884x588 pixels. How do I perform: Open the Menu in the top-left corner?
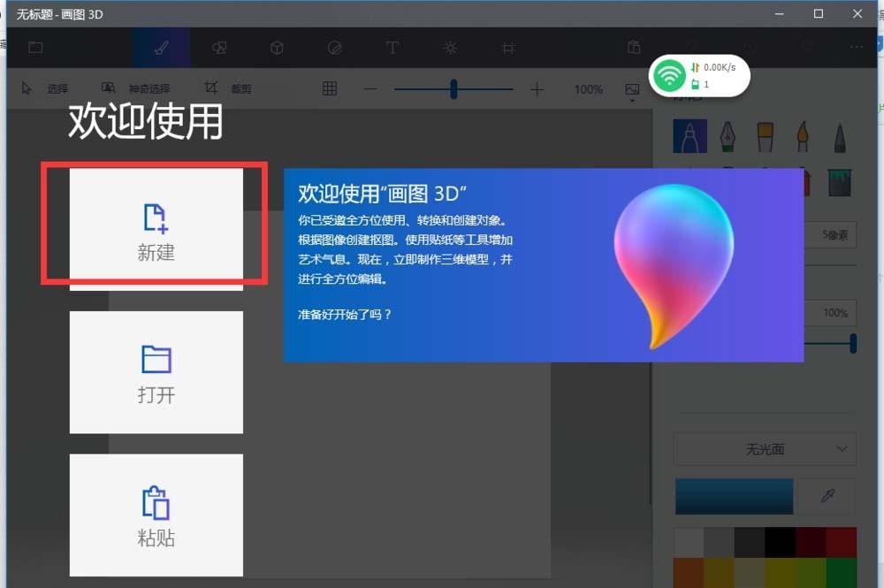(x=35, y=48)
